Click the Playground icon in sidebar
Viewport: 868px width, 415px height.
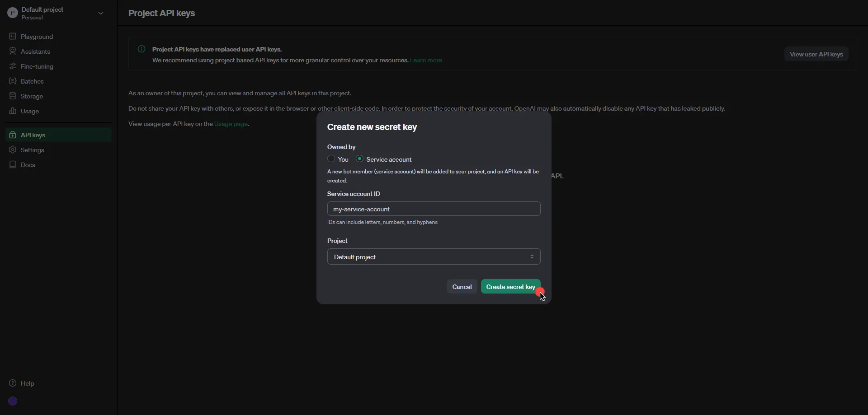pyautogui.click(x=13, y=37)
